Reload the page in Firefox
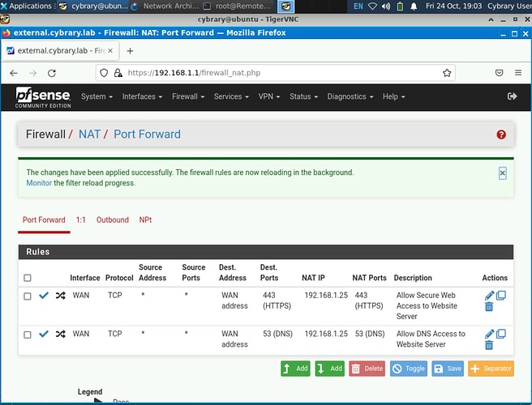Viewport: 532px width, 405px height. tap(55, 73)
